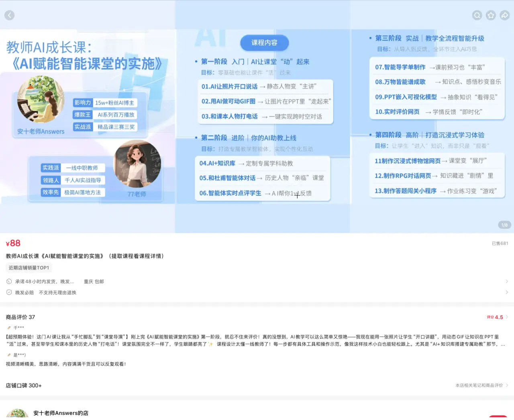Share the product using the arrow icon
The width and height of the screenshot is (514, 420).
tap(505, 15)
